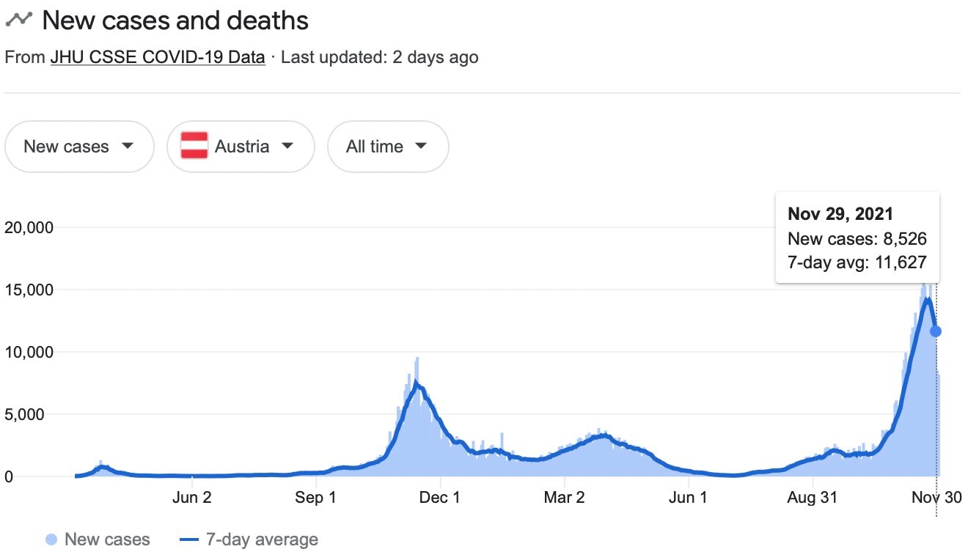
Task: Click the Sep 1 x-axis label
Action: [316, 498]
